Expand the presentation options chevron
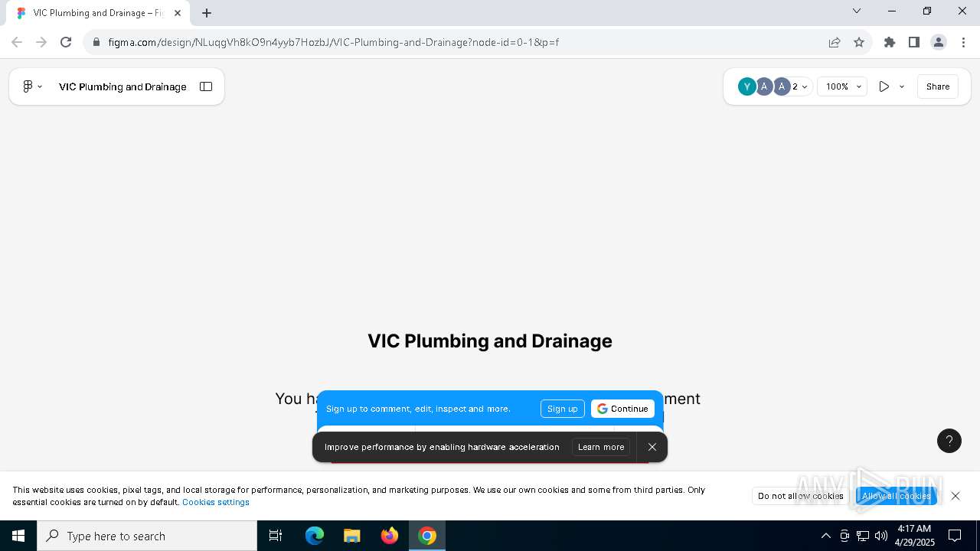This screenshot has width=980, height=551. (902, 86)
